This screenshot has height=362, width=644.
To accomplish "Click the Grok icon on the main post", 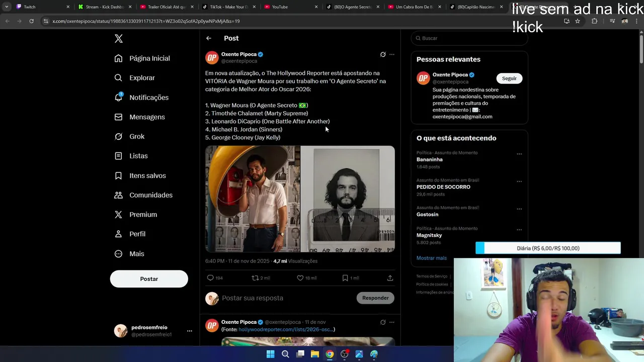I will [383, 54].
